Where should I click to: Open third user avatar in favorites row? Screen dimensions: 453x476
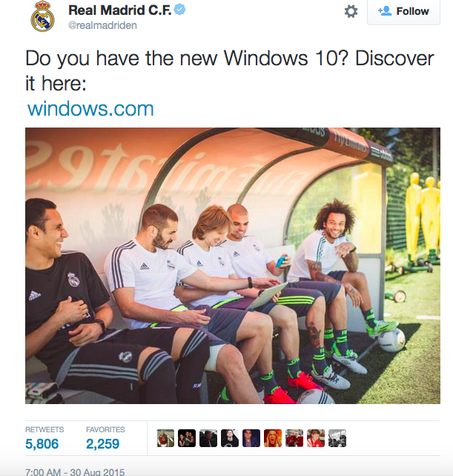point(208,438)
